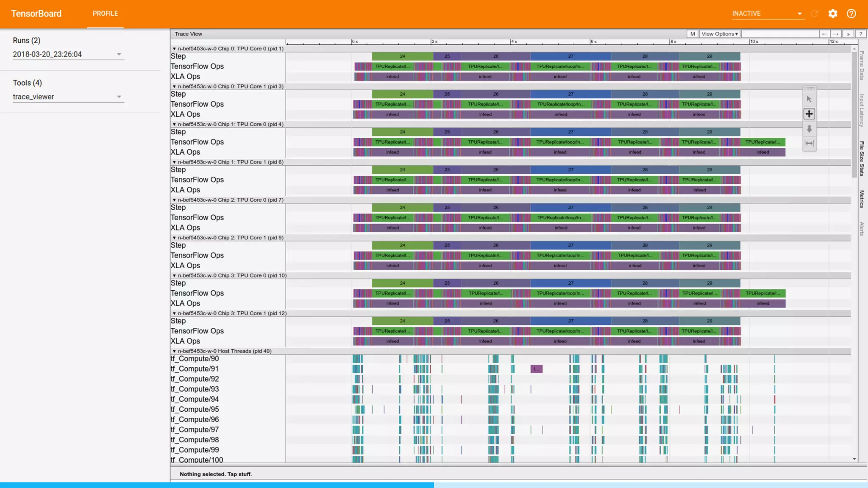Activate the pan tool with cross arrows
This screenshot has width=868, height=488.
pos(809,114)
